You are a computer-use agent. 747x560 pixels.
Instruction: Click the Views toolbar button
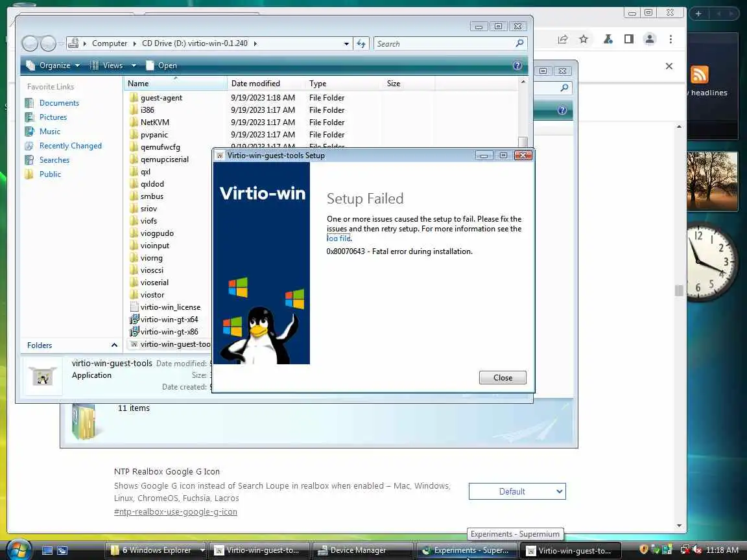107,65
